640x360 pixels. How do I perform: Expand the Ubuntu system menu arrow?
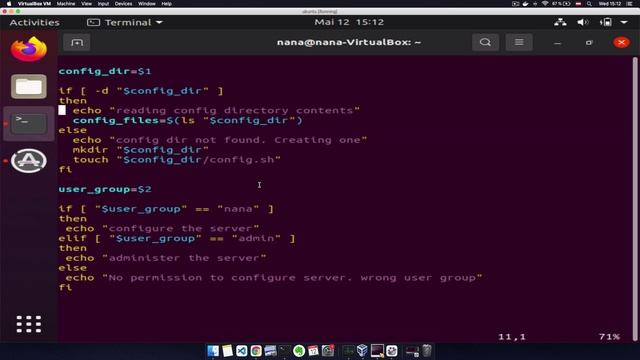click(624, 22)
